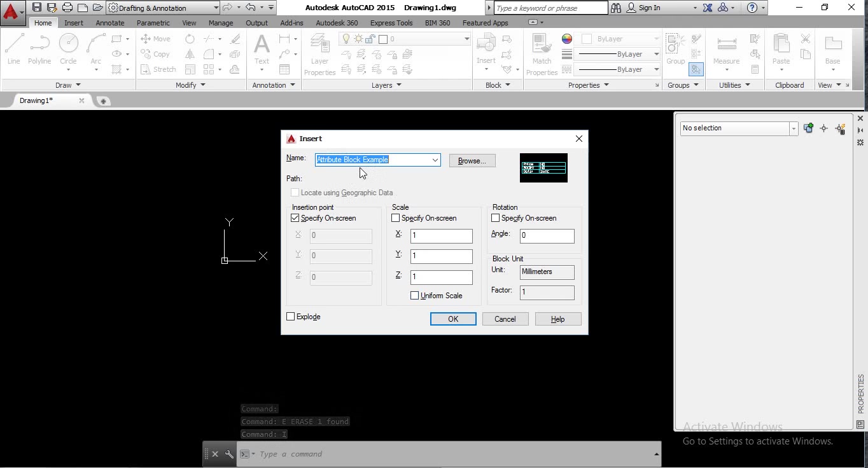The height and width of the screenshot is (468, 868).
Task: Click Match Properties icon
Action: click(x=542, y=55)
